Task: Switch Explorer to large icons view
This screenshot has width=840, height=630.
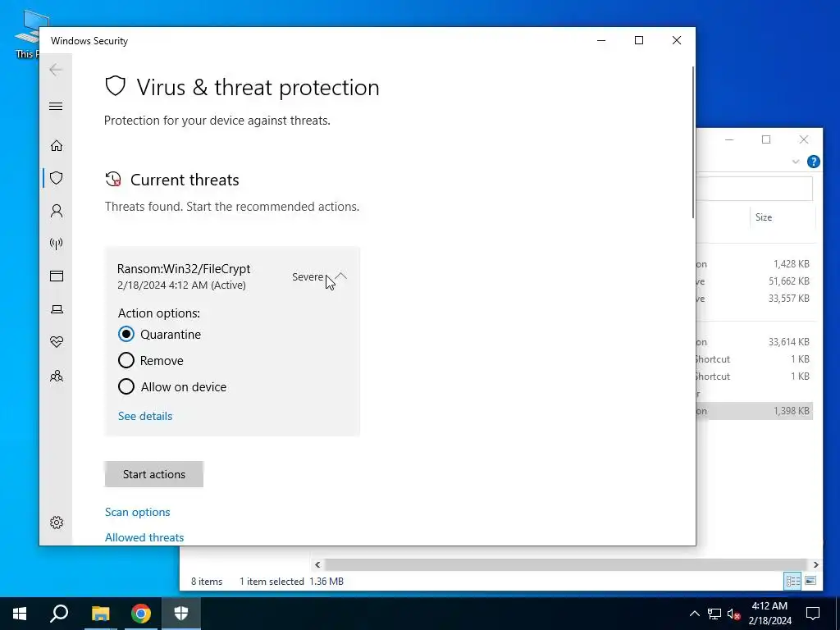Action: (810, 582)
